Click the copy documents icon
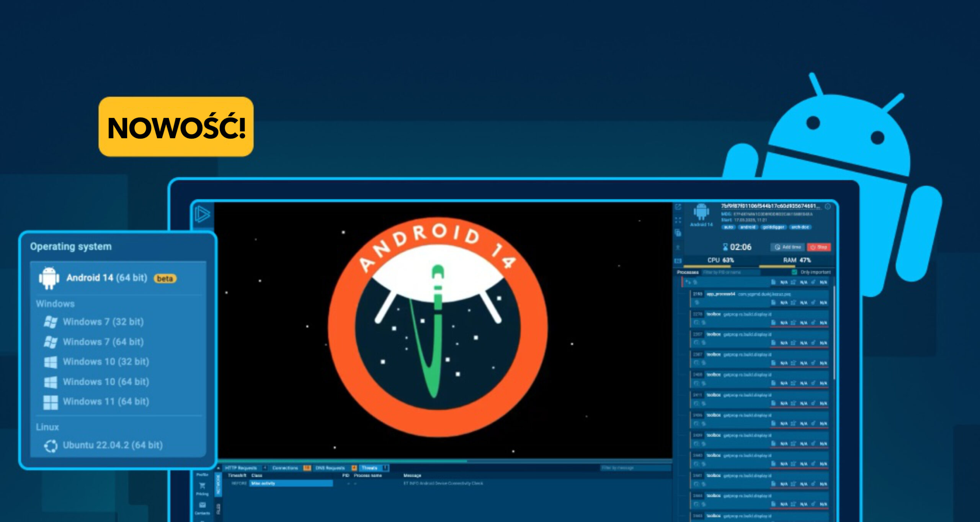980x522 pixels. 678,233
